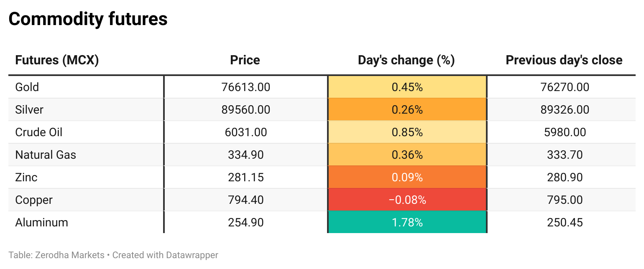The width and height of the screenshot is (644, 269).
Task: Click Silver previous close 89326.00
Action: [565, 110]
